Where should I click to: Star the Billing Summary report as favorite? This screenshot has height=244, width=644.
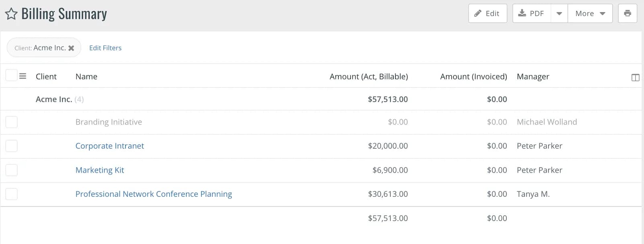pyautogui.click(x=11, y=14)
